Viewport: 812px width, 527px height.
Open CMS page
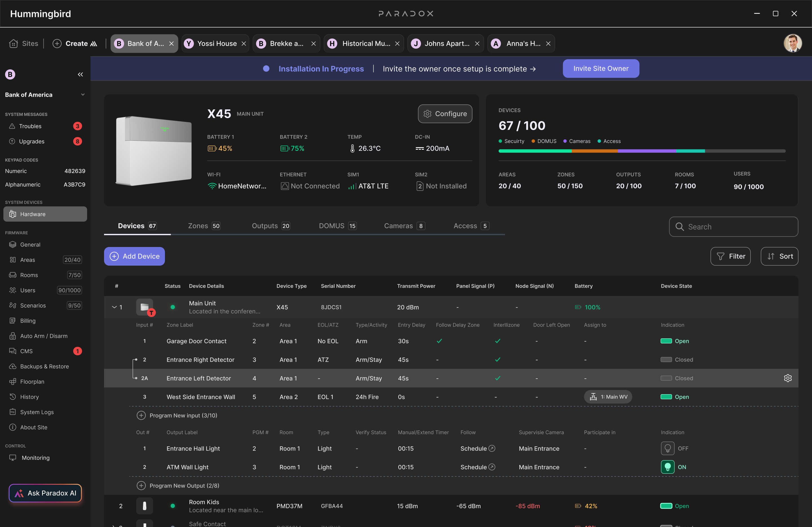pos(45,351)
